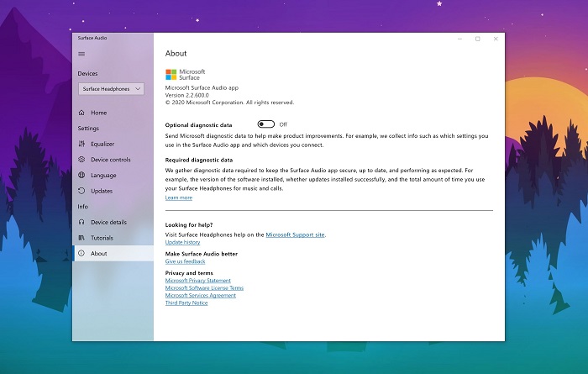
Task: Click the Language globe icon
Action: pos(81,176)
